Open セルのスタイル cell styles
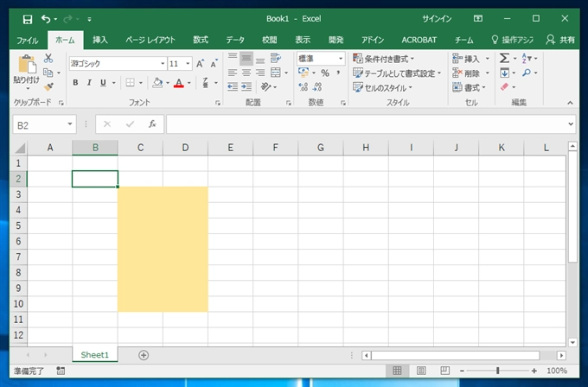This screenshot has width=588, height=387. tap(382, 87)
